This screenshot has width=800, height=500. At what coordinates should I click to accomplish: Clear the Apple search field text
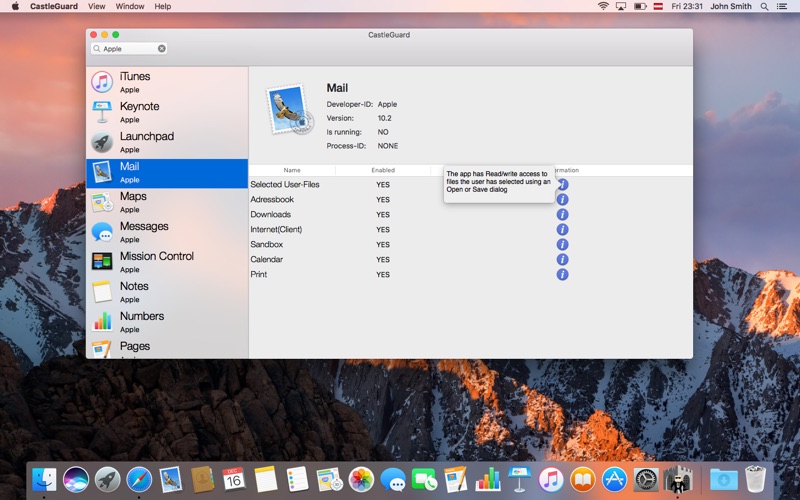pos(162,48)
